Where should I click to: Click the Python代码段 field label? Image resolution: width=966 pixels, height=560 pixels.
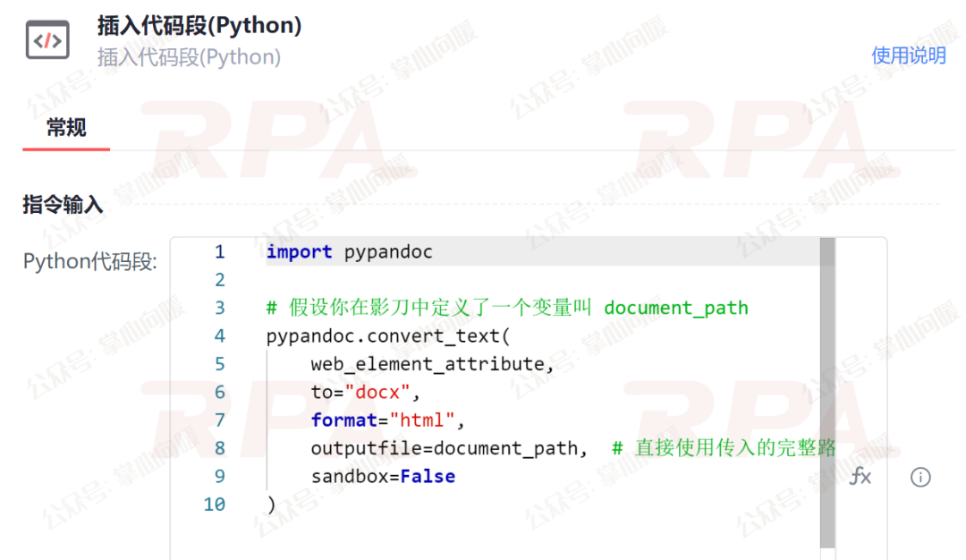pos(89,261)
